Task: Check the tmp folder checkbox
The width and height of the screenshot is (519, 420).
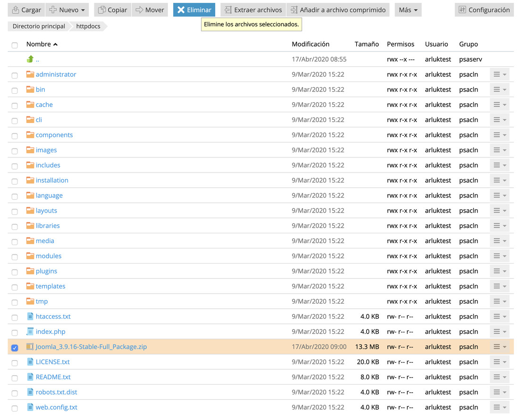Action: tap(15, 302)
